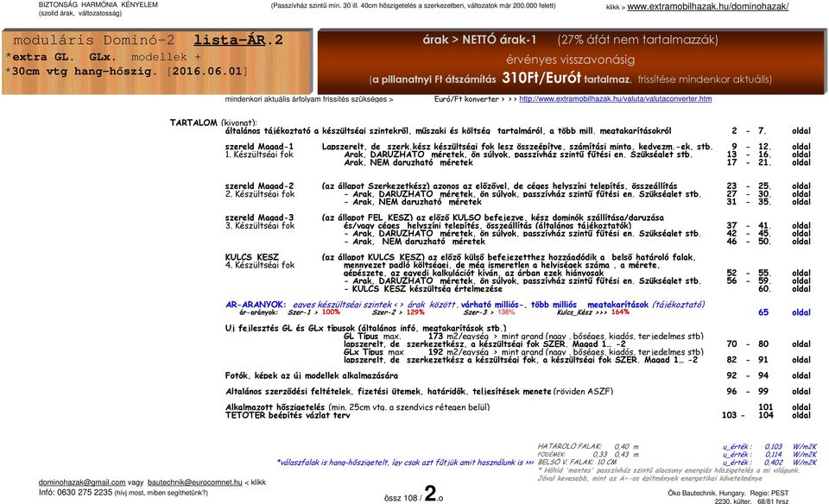The width and height of the screenshot is (829, 504).
Task: Click the red "100%" Szer-1 ratio
Action: pyautogui.click(x=331, y=312)
